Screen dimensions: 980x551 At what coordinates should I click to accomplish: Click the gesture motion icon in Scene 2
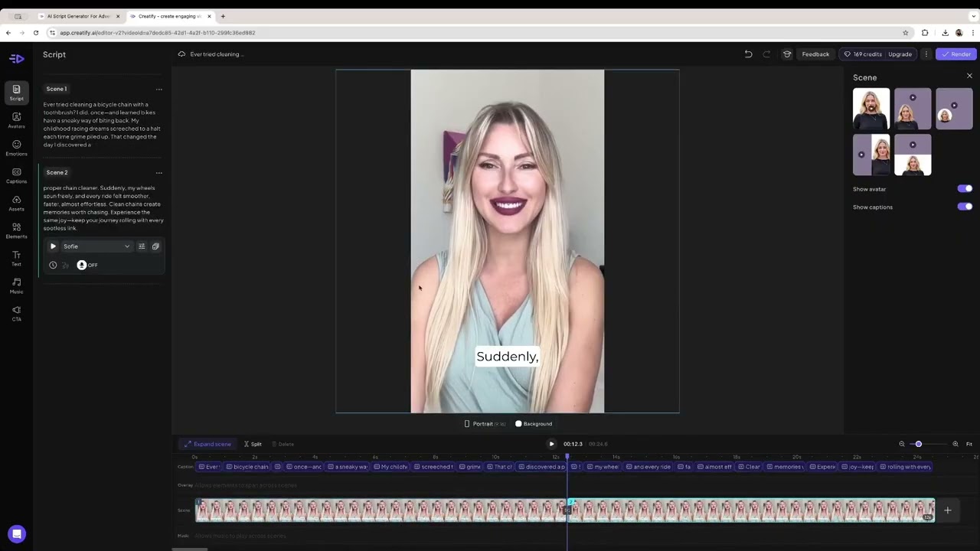point(64,265)
